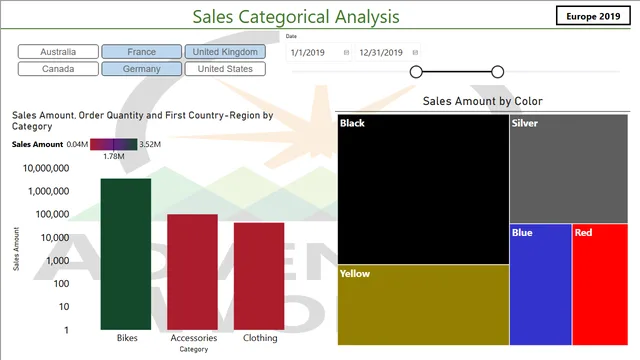
Task: Click the Category x-axis title
Action: tap(194, 349)
